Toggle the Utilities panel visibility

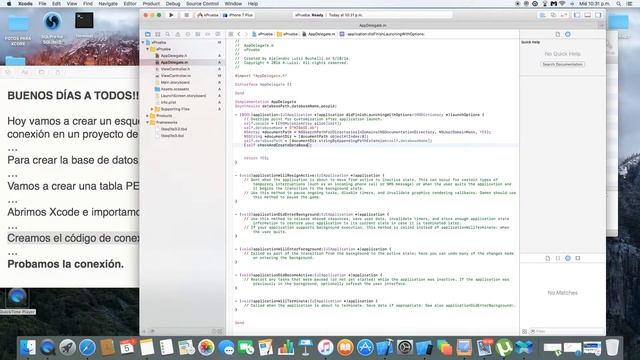[x=598, y=15]
